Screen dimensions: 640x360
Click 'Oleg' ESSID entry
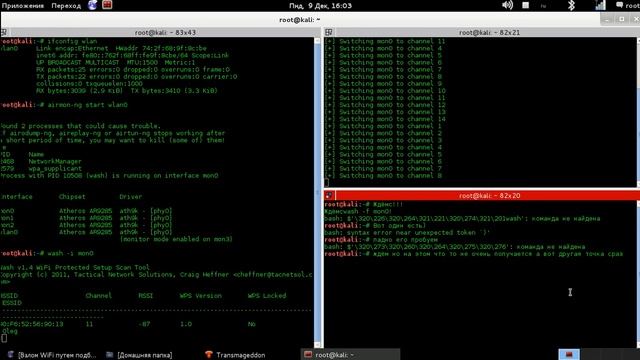pyautogui.click(x=9, y=331)
